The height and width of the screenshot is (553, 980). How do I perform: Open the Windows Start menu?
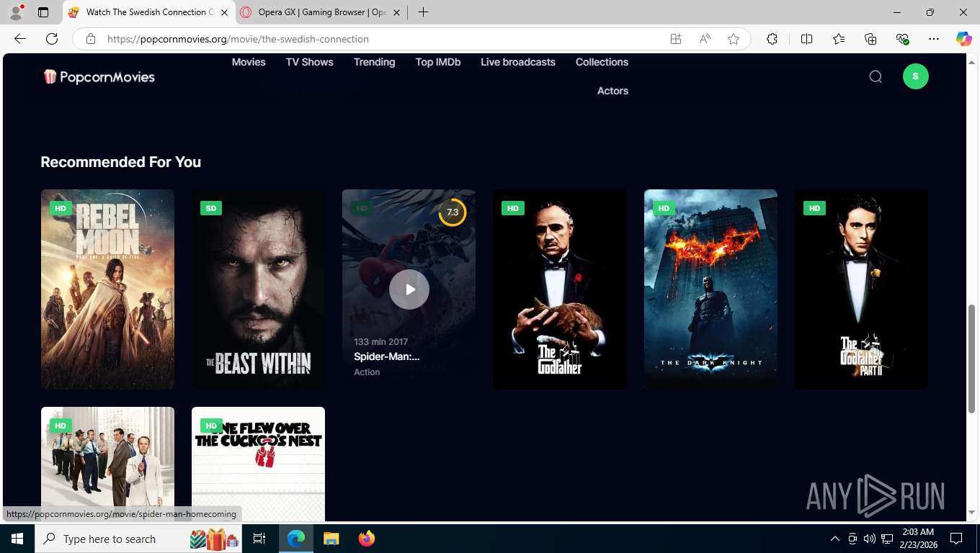(x=17, y=539)
